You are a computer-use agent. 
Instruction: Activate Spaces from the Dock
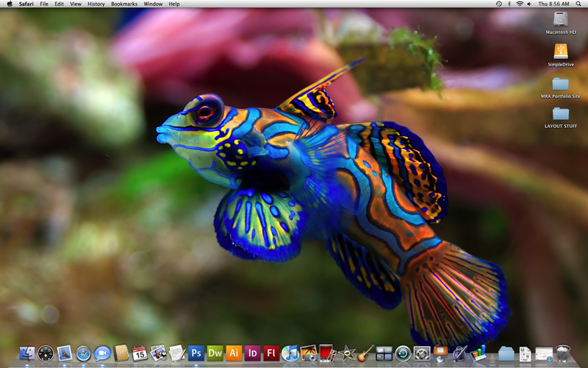tap(384, 353)
